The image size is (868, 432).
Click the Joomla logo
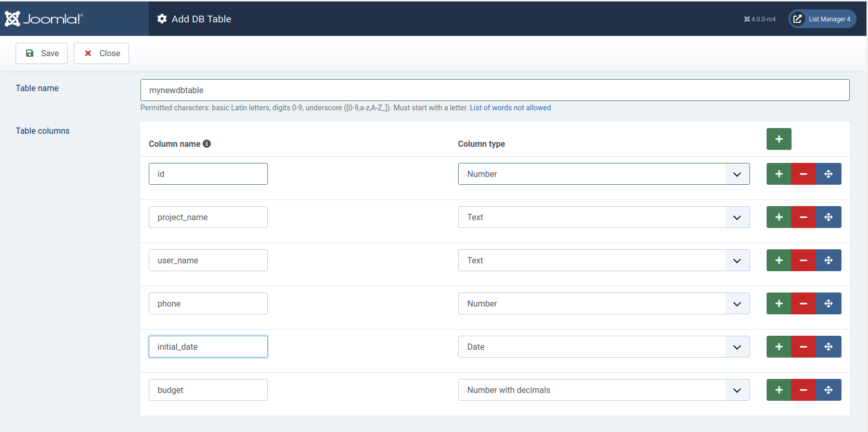[x=44, y=19]
